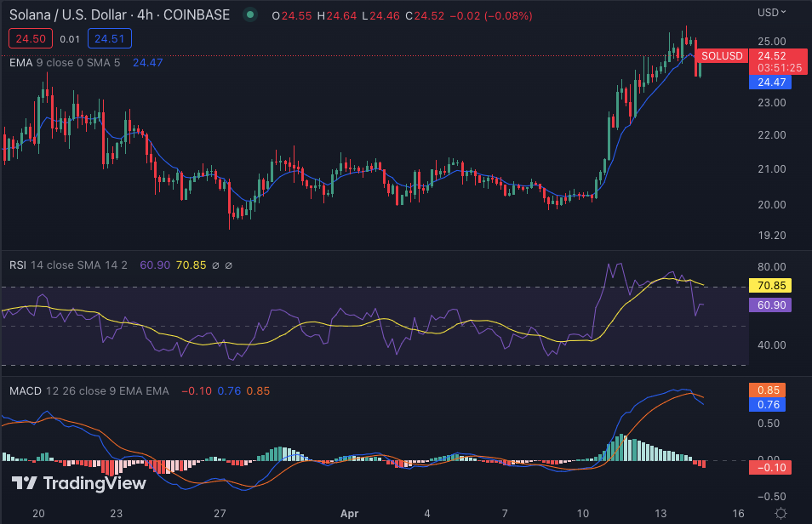The width and height of the screenshot is (812, 524).
Task: Click the 20 date label on time axis
Action: (38, 514)
